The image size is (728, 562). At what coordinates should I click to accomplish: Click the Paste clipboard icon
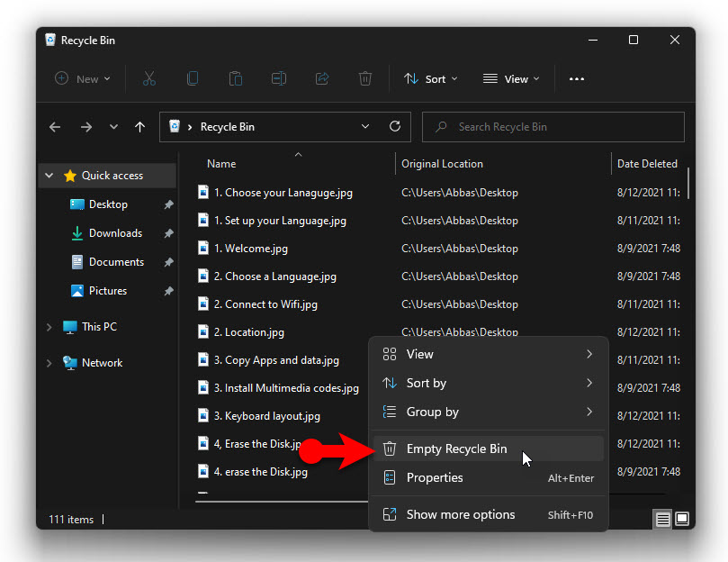[x=236, y=78]
